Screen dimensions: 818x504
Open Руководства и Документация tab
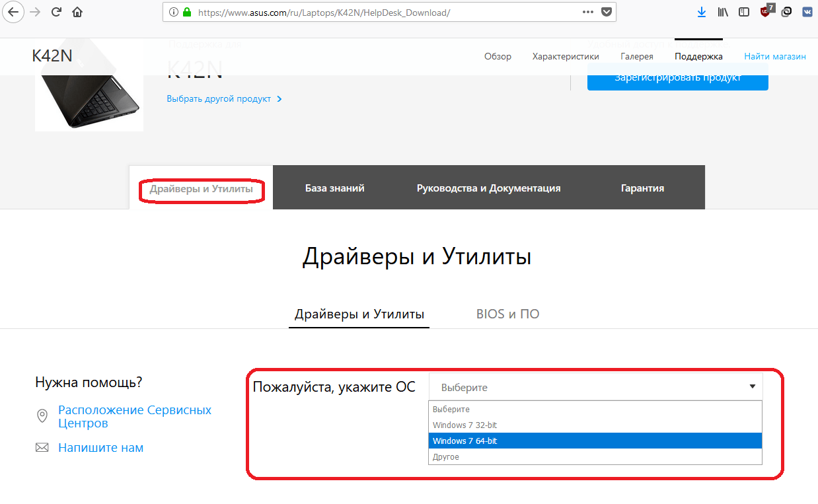pyautogui.click(x=488, y=188)
